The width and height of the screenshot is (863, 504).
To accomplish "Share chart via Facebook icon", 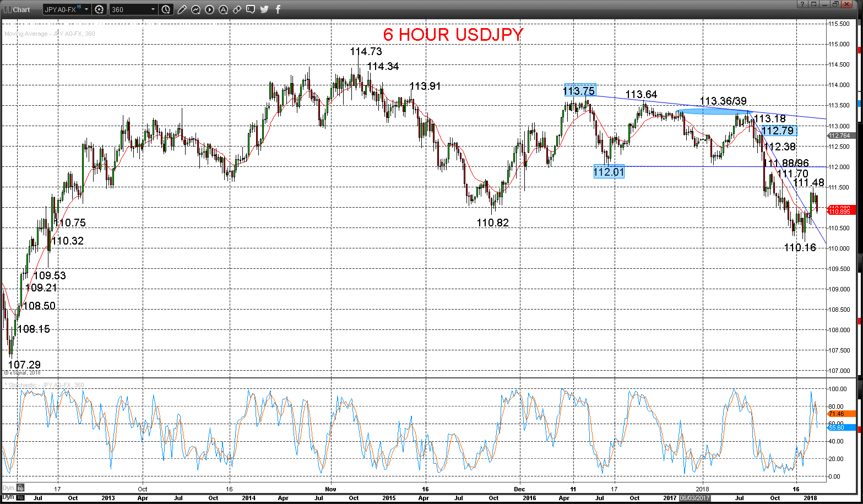I will pyautogui.click(x=278, y=9).
